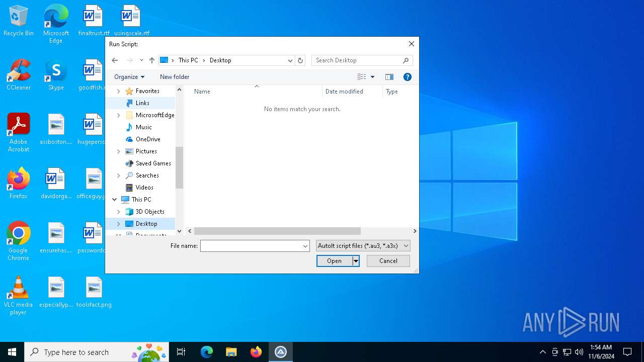Open address bar history dropdown
The height and width of the screenshot is (362, 644).
290,60
